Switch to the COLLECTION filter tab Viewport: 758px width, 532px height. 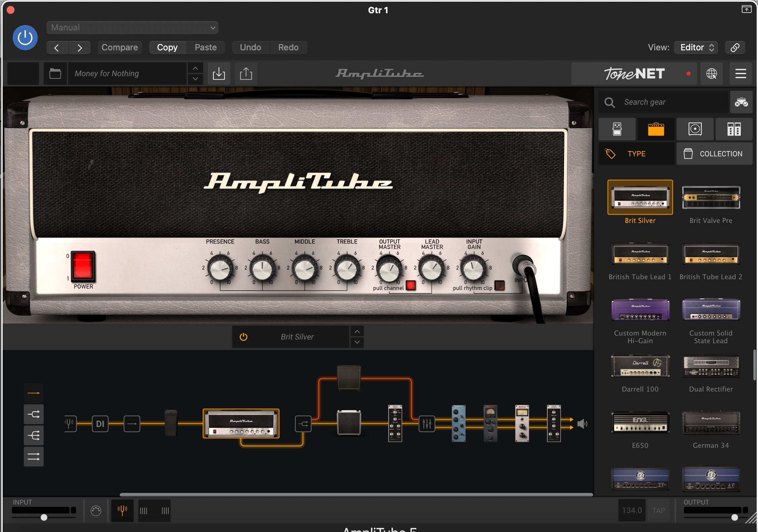pos(715,154)
